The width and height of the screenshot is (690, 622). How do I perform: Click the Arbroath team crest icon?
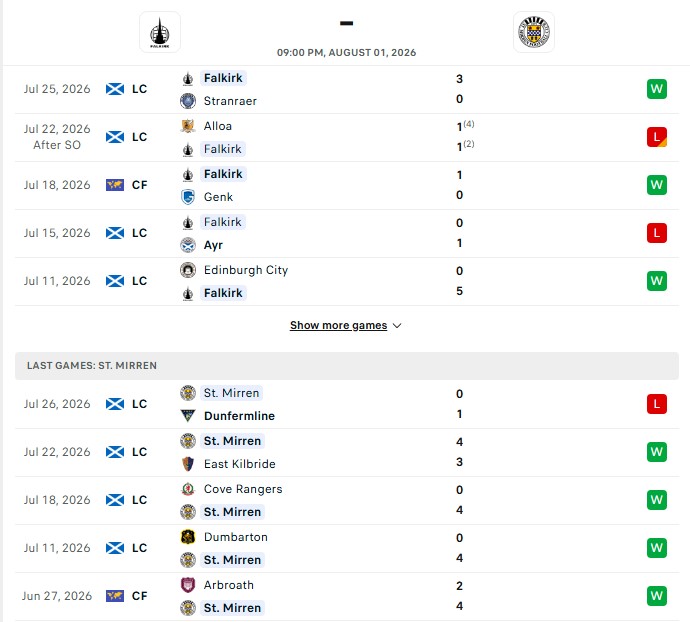coord(188,585)
